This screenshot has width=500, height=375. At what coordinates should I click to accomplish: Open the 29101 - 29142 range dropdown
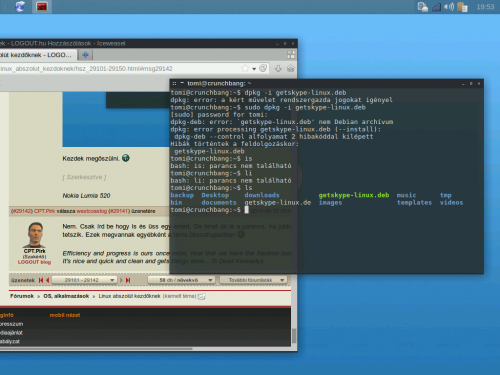click(84, 280)
